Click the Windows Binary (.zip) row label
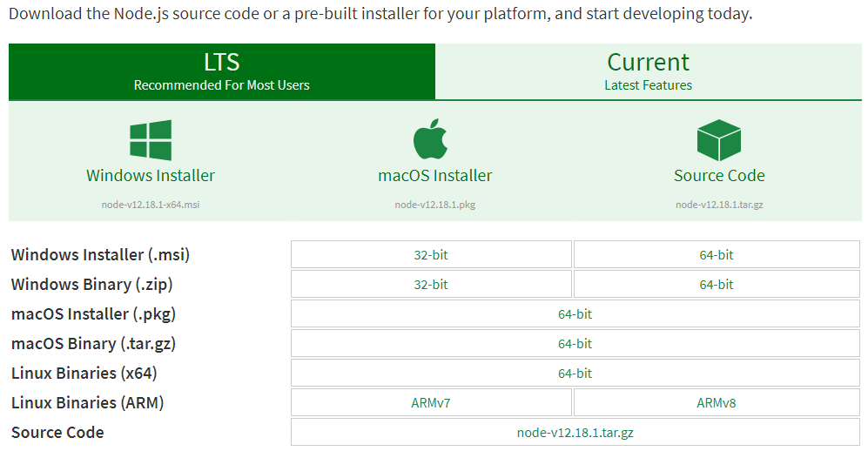Viewport: 868px width, 458px height. click(x=92, y=284)
